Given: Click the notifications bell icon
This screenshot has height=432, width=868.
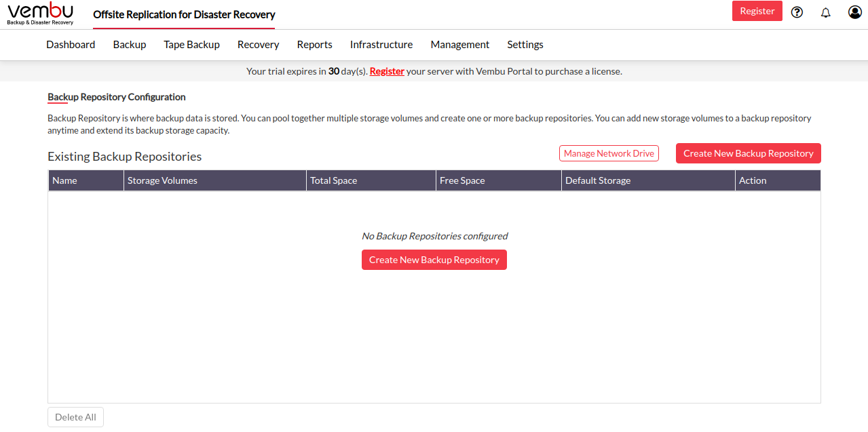Looking at the screenshot, I should coord(825,12).
